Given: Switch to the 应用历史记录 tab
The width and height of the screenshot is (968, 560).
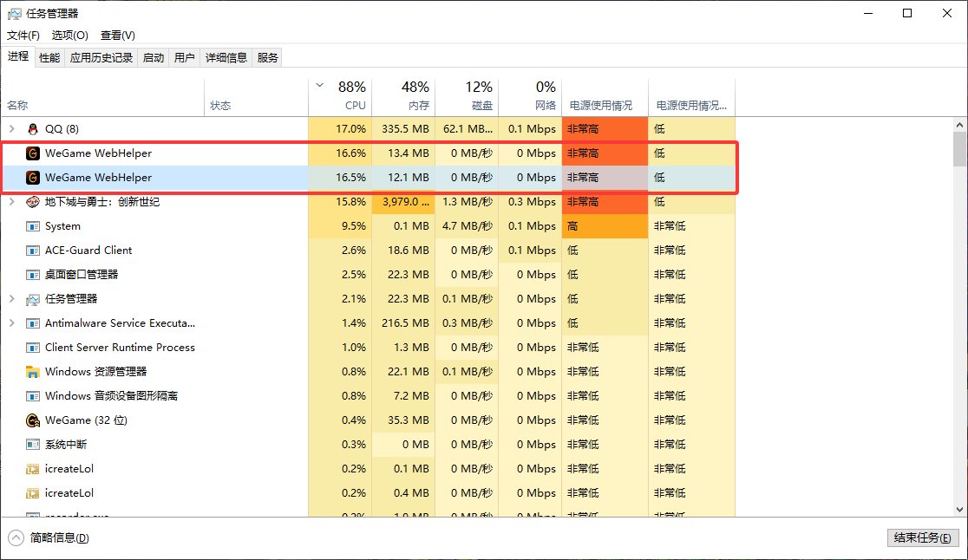Looking at the screenshot, I should click(101, 57).
